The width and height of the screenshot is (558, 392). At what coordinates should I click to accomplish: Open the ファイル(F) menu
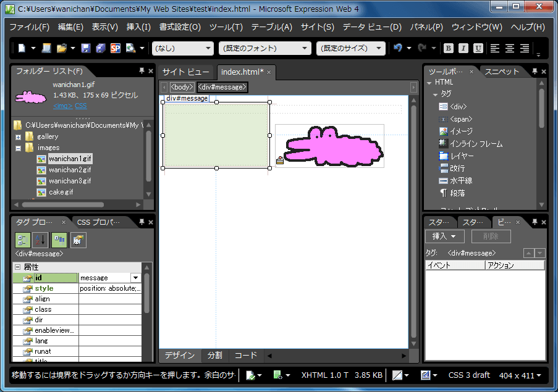29,27
